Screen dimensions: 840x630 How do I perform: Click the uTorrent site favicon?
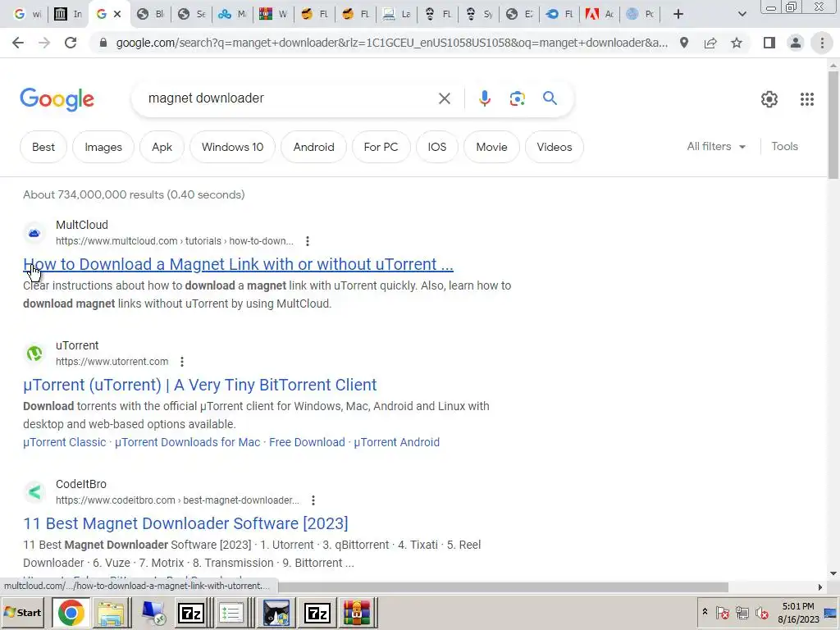point(34,354)
